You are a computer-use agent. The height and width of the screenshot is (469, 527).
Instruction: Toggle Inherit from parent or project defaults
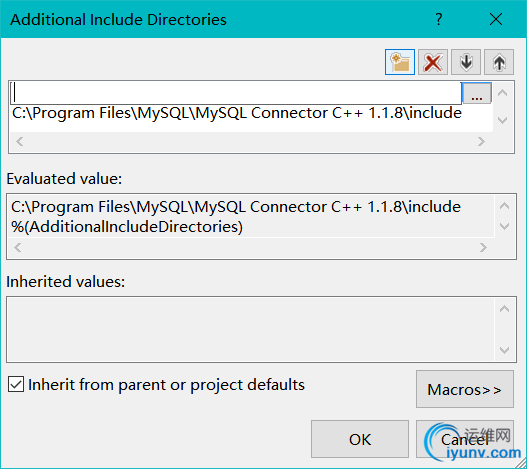16,384
